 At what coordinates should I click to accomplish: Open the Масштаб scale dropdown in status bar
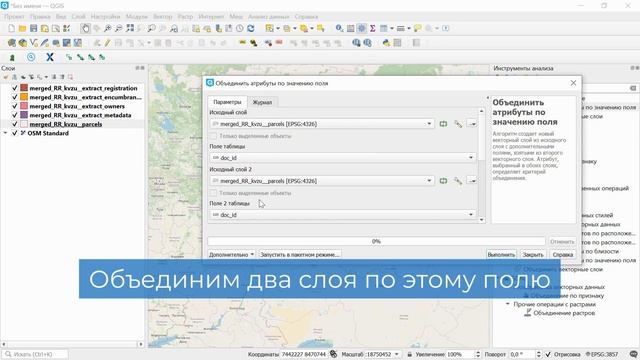pos(397,354)
